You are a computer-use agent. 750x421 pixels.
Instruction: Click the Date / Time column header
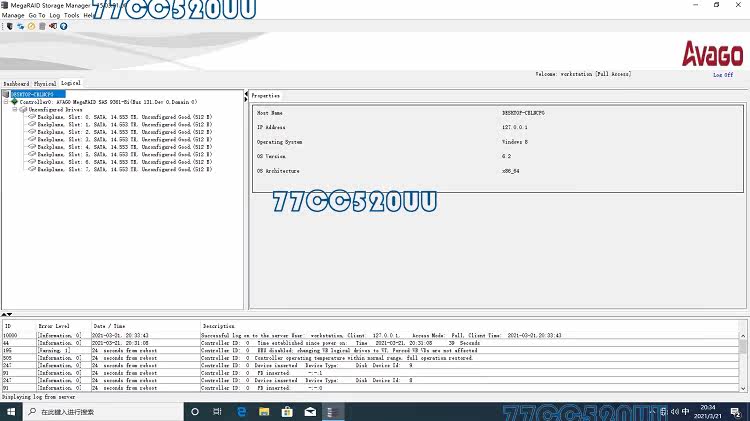click(x=145, y=326)
